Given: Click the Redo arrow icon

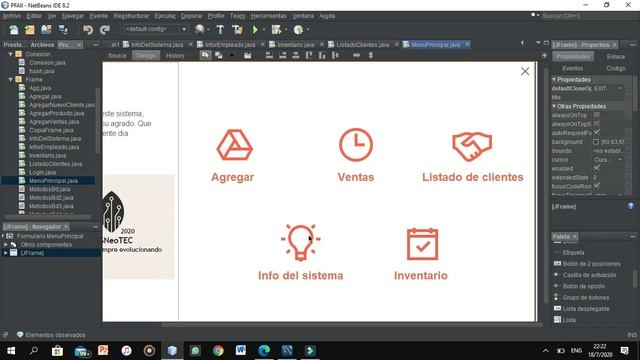Looking at the screenshot, I should tap(105, 30).
